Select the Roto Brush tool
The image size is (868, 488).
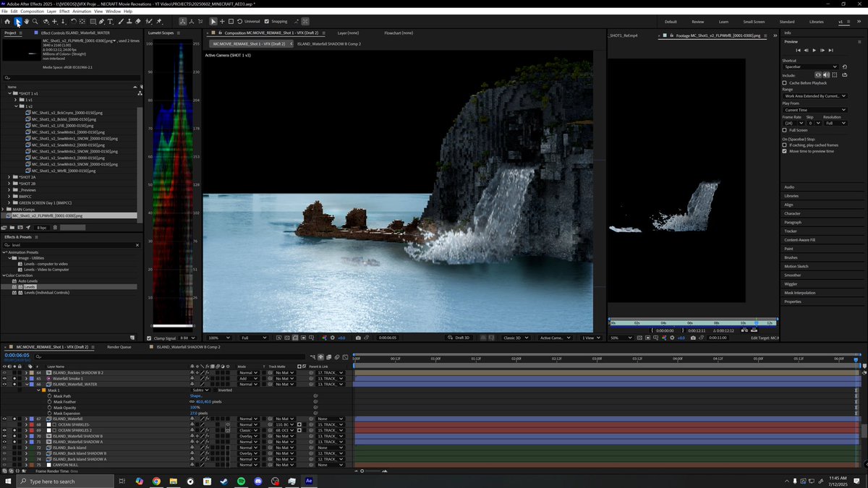(148, 22)
